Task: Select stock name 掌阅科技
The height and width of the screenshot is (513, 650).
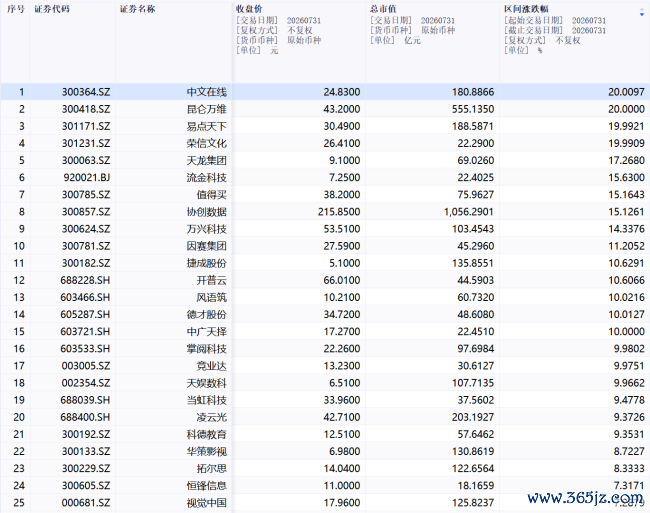Action: pos(206,348)
